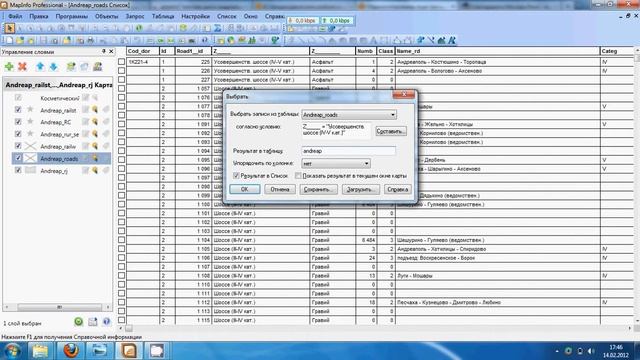This screenshot has width=640, height=360.
Task: Toggle visibility of Andreap_railst layer
Action: (x=18, y=109)
